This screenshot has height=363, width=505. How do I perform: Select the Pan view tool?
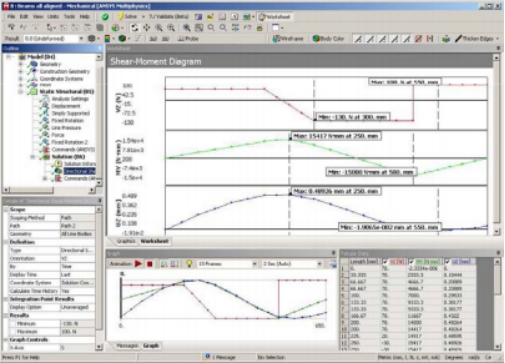pos(146,28)
